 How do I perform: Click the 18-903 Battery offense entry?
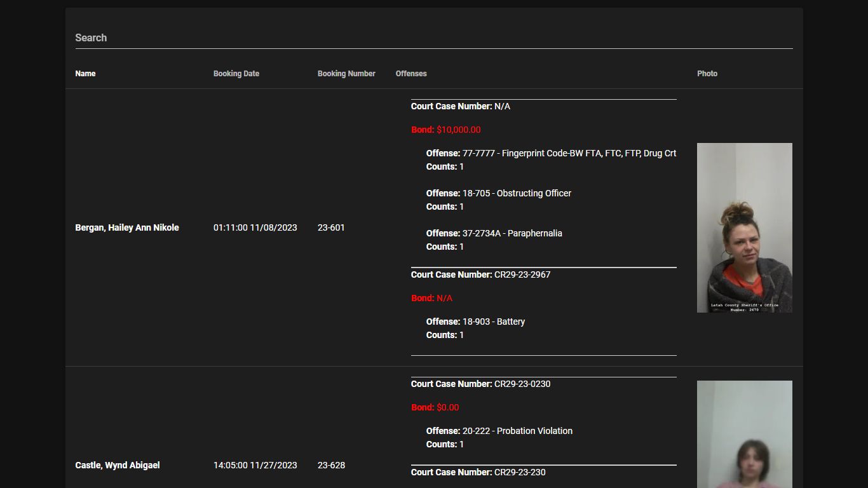[x=493, y=322]
